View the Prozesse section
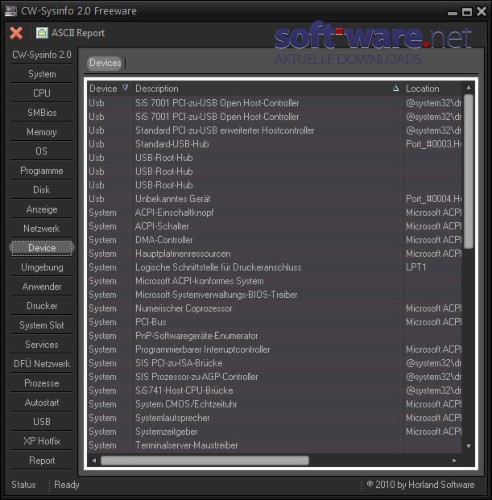The width and height of the screenshot is (492, 500). 42,383
